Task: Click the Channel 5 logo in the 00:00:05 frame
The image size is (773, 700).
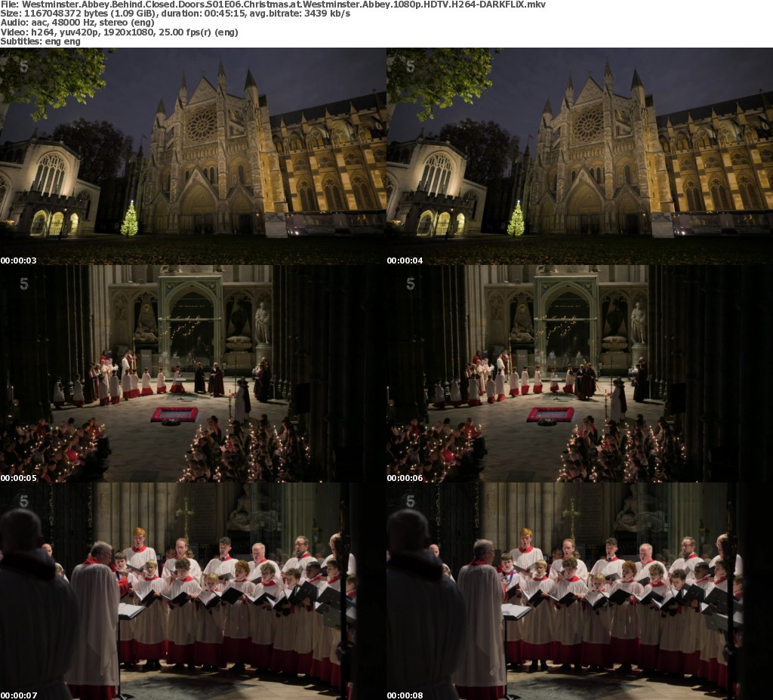Action: coord(24,284)
